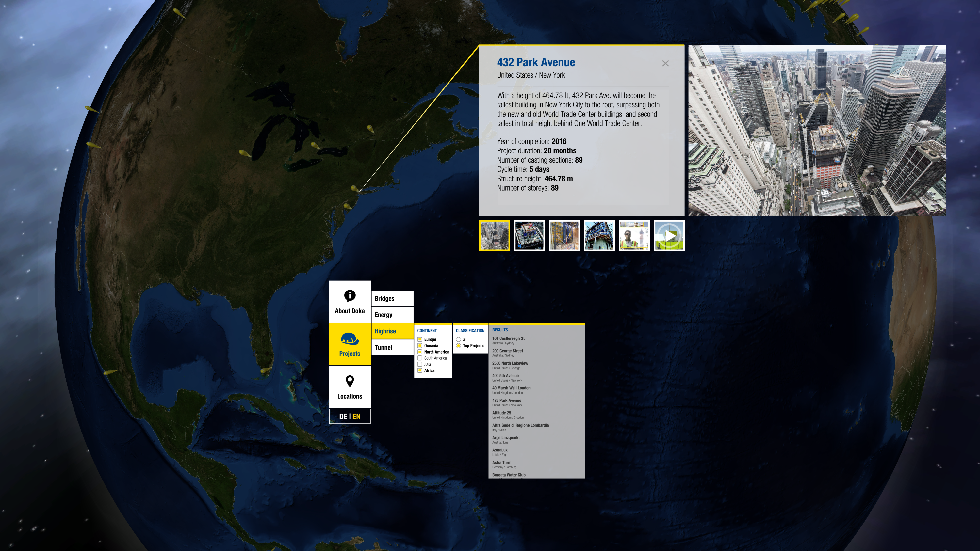Screen dimensions: 980x551
Task: Show the fourth scaffolding structure thumbnail
Action: coord(599,235)
